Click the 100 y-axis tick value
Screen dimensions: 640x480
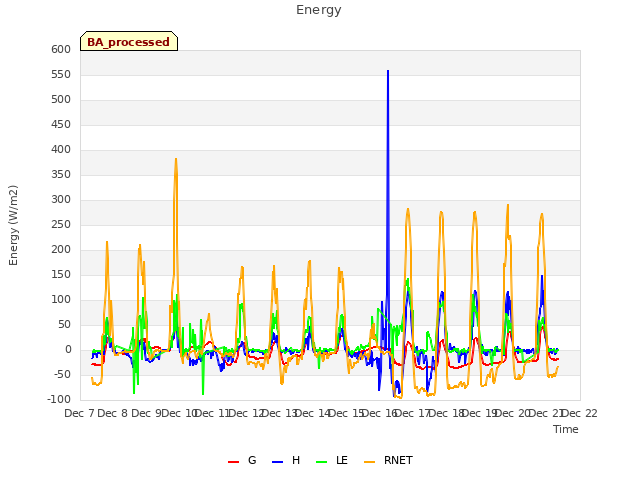click(61, 300)
